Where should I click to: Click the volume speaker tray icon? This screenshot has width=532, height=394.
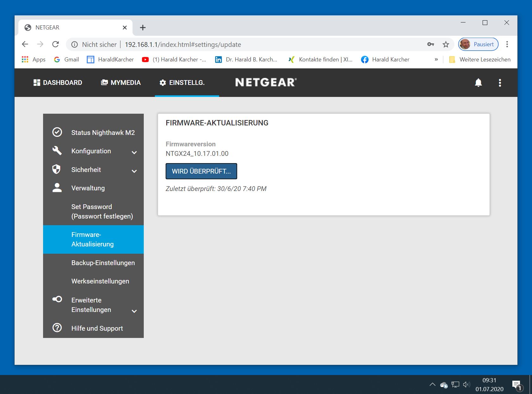pyautogui.click(x=466, y=384)
